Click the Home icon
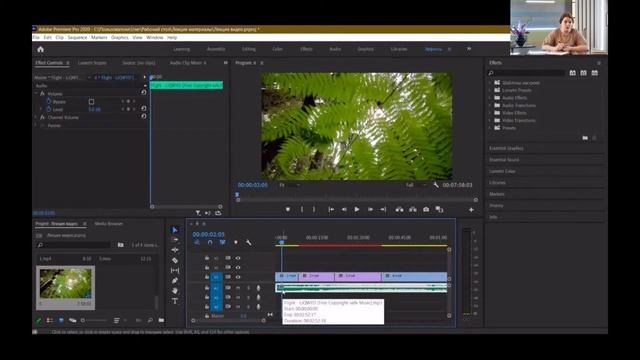 click(40, 49)
